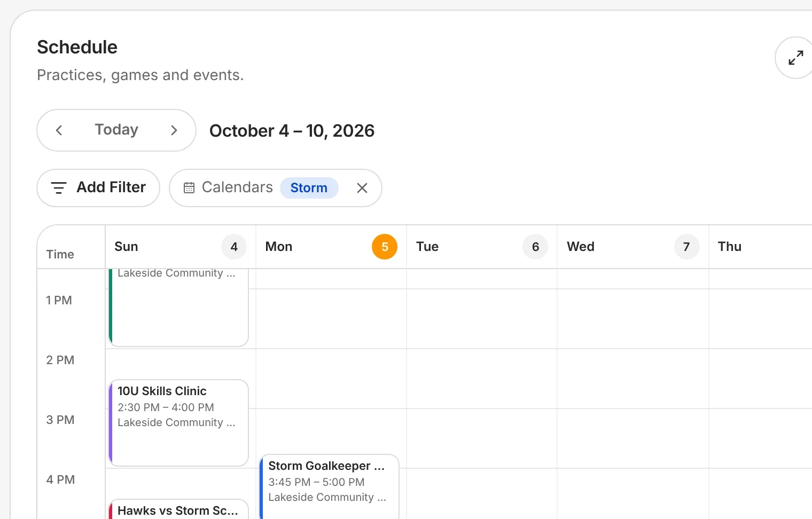Advance to the next week
Screen dimensions: 812x519
(174, 130)
